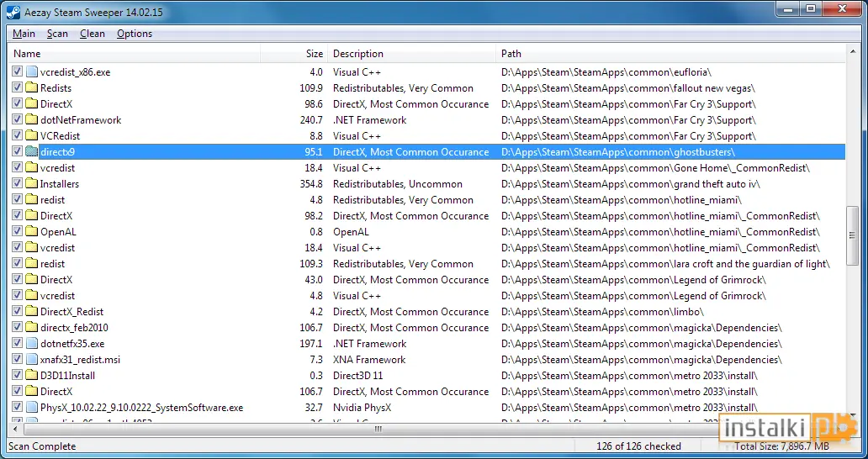This screenshot has height=459, width=868.
Task: Toggle the checkbox for directx9 ghostbusters row
Action: pyautogui.click(x=17, y=151)
